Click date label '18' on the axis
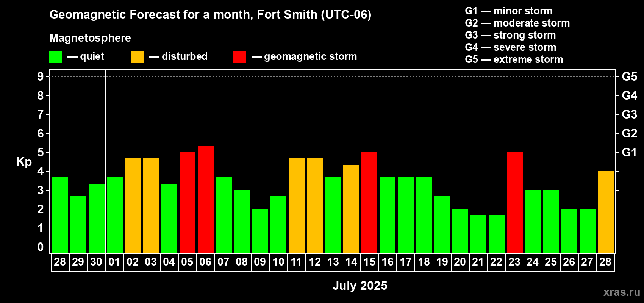Image resolution: width=644 pixels, height=303 pixels. coord(424,262)
